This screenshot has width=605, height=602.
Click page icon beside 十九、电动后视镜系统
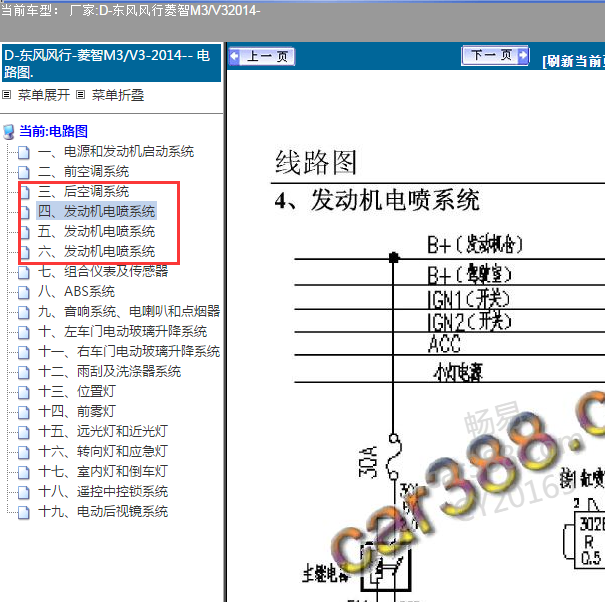pyautogui.click(x=25, y=512)
